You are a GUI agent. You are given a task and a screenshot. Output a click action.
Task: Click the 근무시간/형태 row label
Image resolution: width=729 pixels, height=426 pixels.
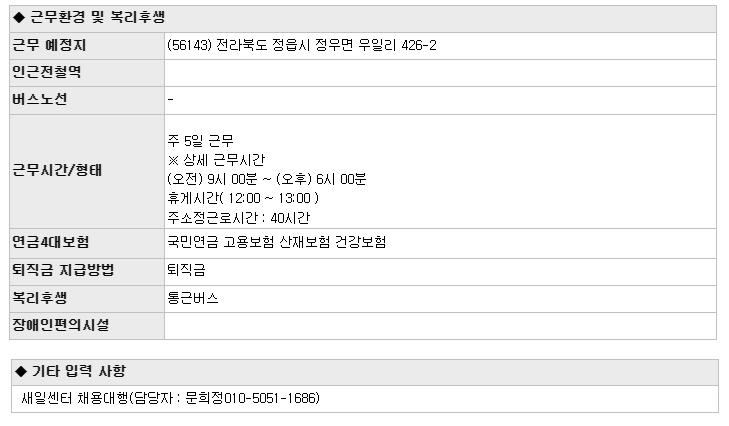[57, 170]
